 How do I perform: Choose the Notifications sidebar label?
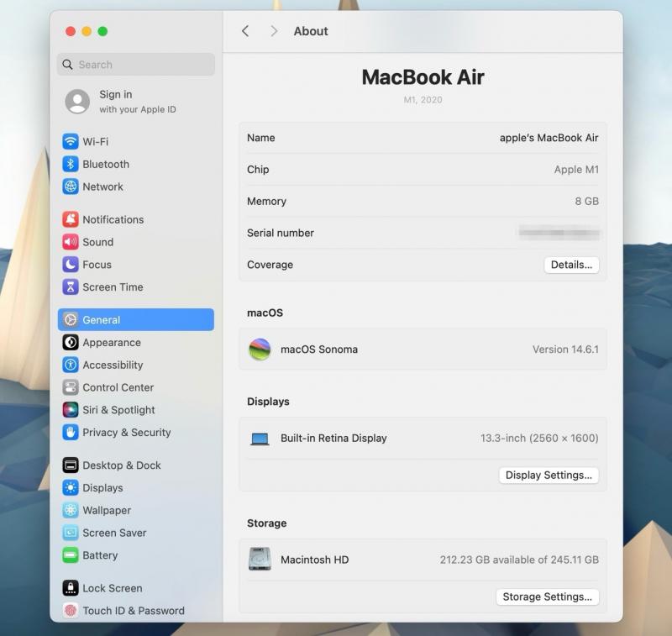tap(113, 219)
